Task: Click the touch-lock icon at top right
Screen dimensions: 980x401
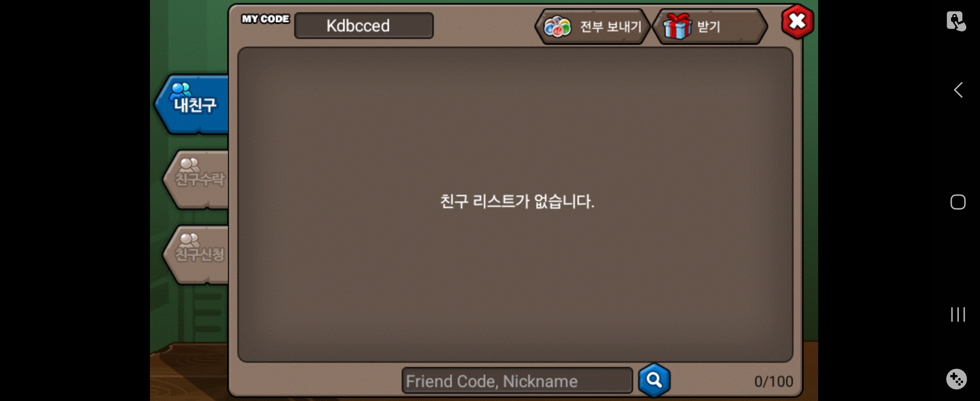Action: coord(956,20)
